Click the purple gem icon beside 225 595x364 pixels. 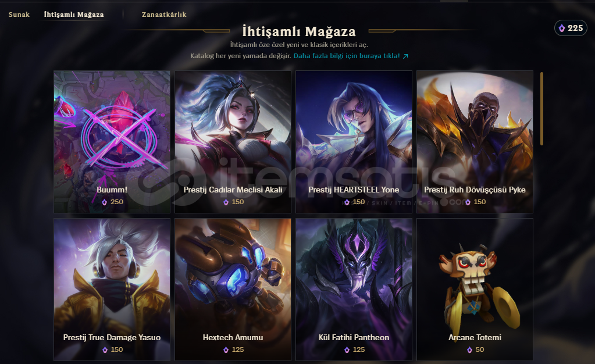click(562, 28)
